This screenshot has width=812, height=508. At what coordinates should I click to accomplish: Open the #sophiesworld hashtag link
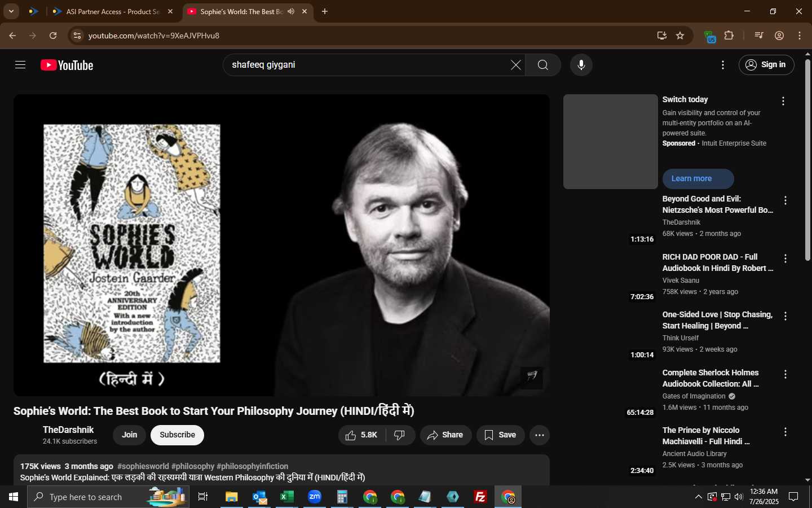(143, 466)
